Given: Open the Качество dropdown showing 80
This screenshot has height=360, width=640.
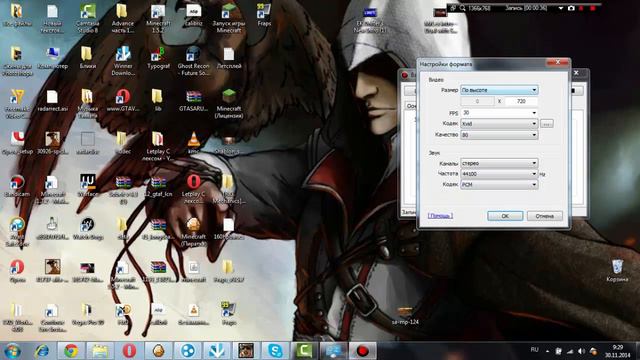Looking at the screenshot, I should point(499,135).
